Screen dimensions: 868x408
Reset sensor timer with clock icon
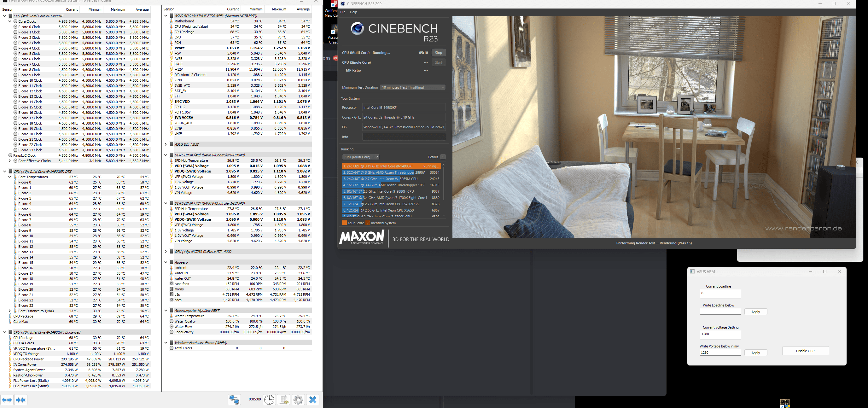[269, 399]
